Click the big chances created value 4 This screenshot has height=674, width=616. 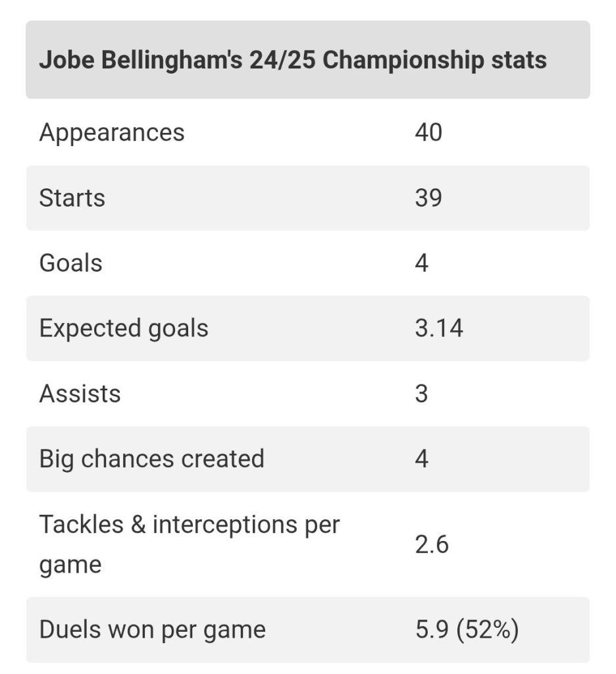pos(422,459)
